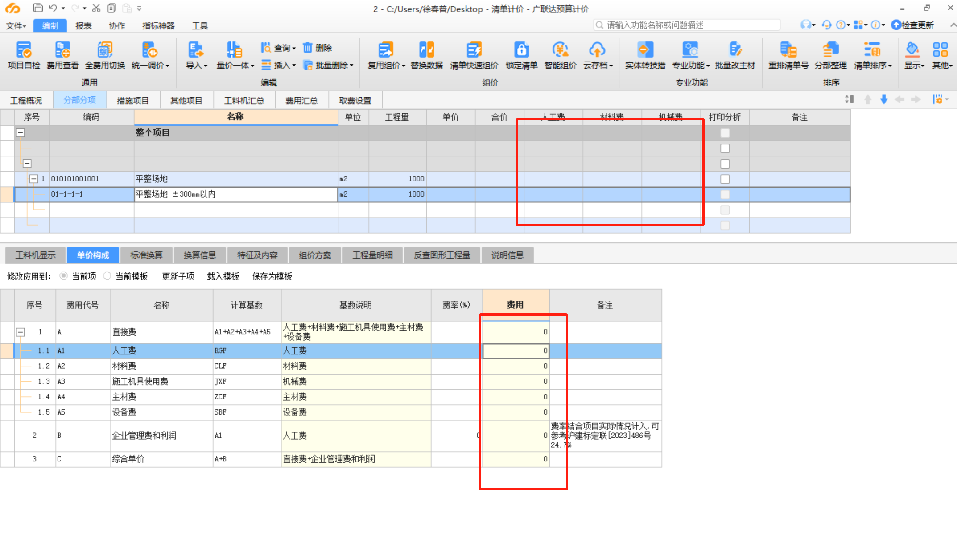Click the 载入模板 button
Screen dimensions: 957x560
pyautogui.click(x=223, y=276)
